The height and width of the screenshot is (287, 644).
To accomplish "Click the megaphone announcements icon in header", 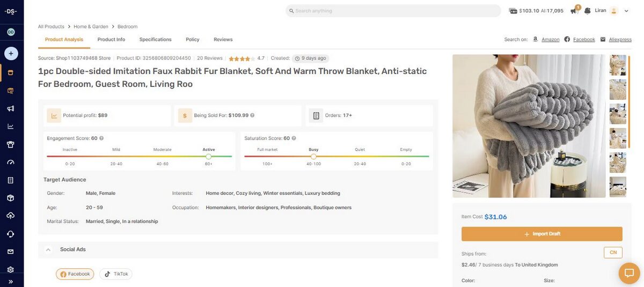I will (574, 11).
